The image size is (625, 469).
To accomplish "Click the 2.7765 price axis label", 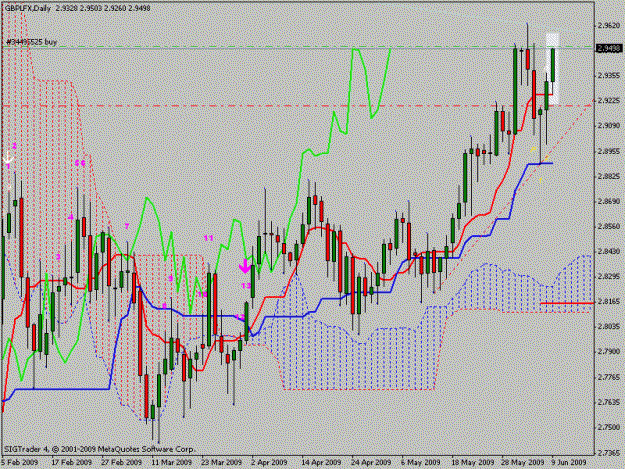I will [609, 377].
